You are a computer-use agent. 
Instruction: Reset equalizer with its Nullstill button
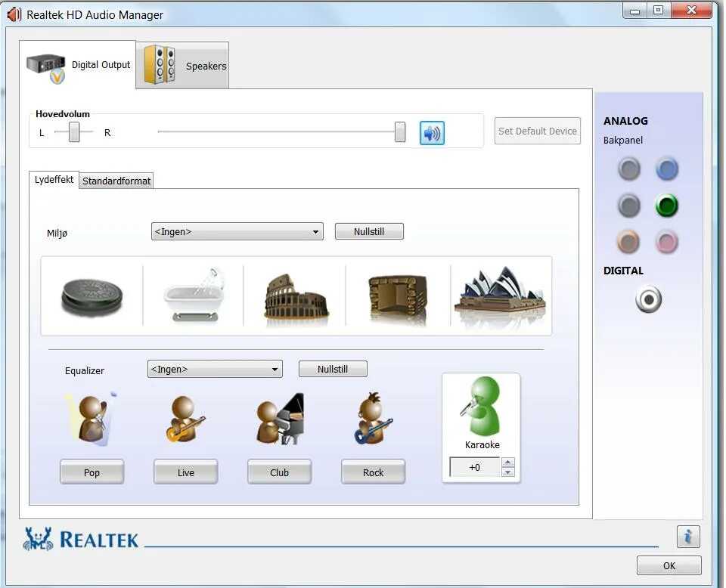[x=333, y=369]
